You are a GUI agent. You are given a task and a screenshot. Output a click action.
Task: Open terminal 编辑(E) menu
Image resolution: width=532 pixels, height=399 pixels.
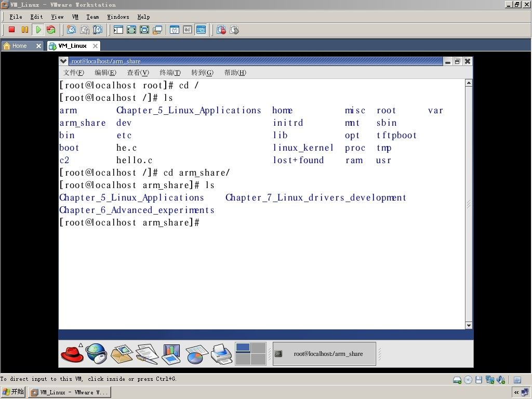105,72
